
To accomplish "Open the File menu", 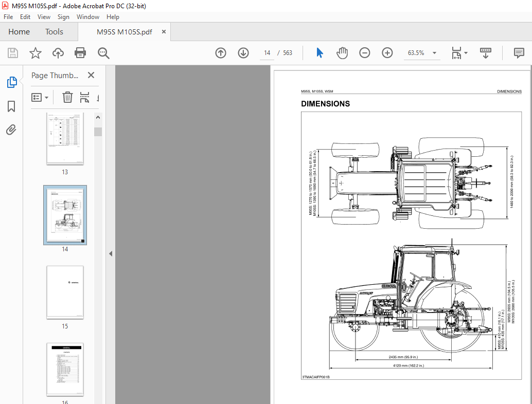I will 8,17.
